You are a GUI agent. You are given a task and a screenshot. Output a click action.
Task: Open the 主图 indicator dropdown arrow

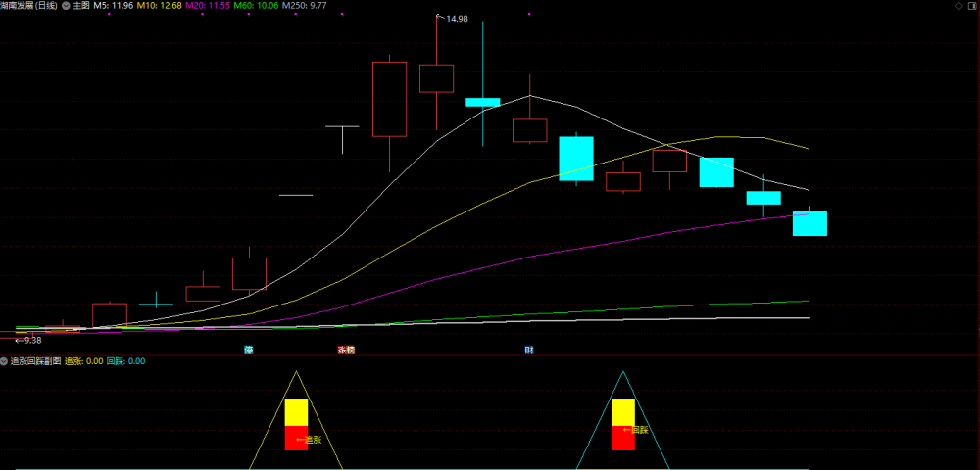(x=66, y=6)
